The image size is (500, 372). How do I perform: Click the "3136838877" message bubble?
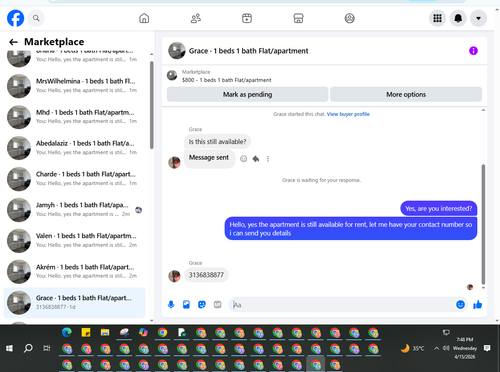(x=206, y=275)
